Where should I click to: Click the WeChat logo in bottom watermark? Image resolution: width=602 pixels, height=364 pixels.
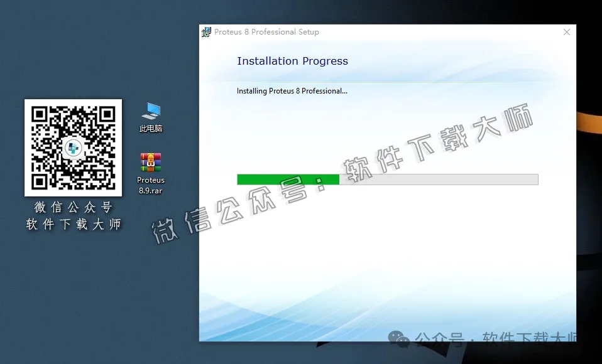point(398,340)
